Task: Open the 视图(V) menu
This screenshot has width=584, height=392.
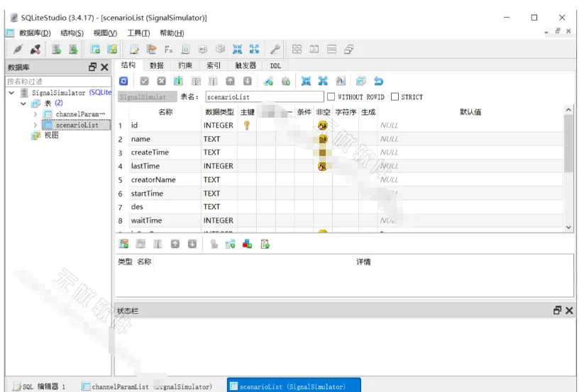Action: pos(105,33)
